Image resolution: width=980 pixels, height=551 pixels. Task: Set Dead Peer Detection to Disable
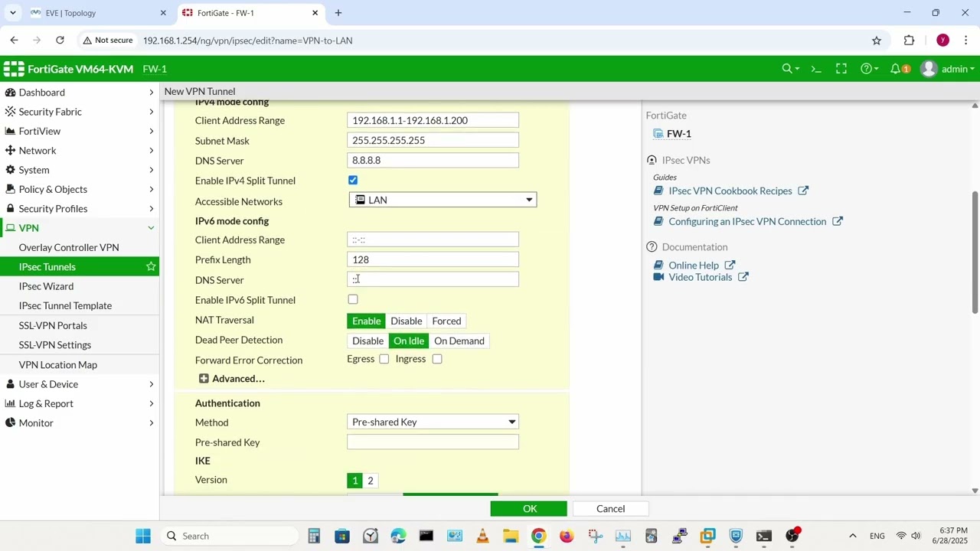[x=367, y=341]
